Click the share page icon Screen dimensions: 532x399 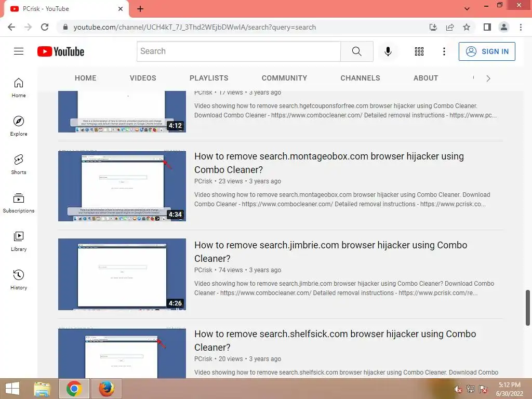tap(450, 27)
